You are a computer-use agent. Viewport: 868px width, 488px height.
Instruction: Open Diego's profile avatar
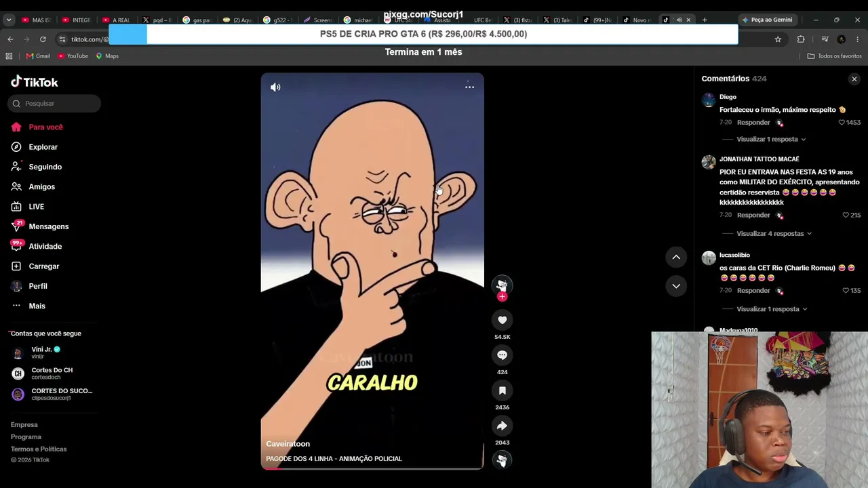click(709, 100)
